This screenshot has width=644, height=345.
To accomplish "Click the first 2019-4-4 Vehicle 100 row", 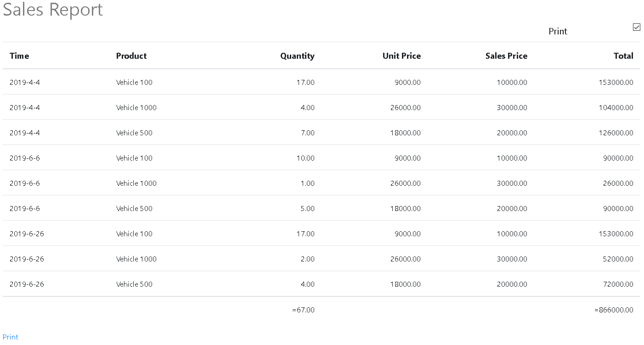I will [x=322, y=82].
